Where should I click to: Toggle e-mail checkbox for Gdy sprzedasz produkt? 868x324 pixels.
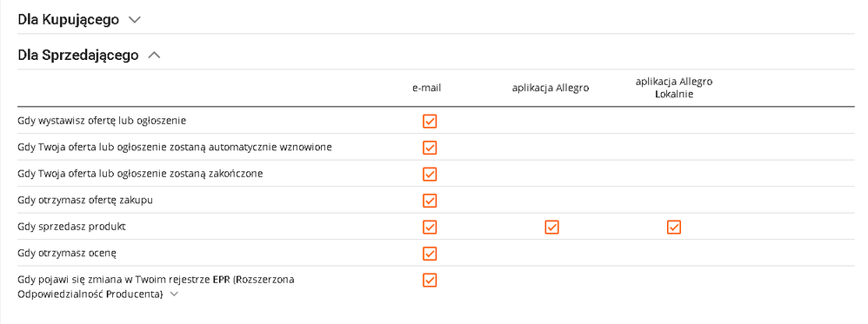click(430, 228)
